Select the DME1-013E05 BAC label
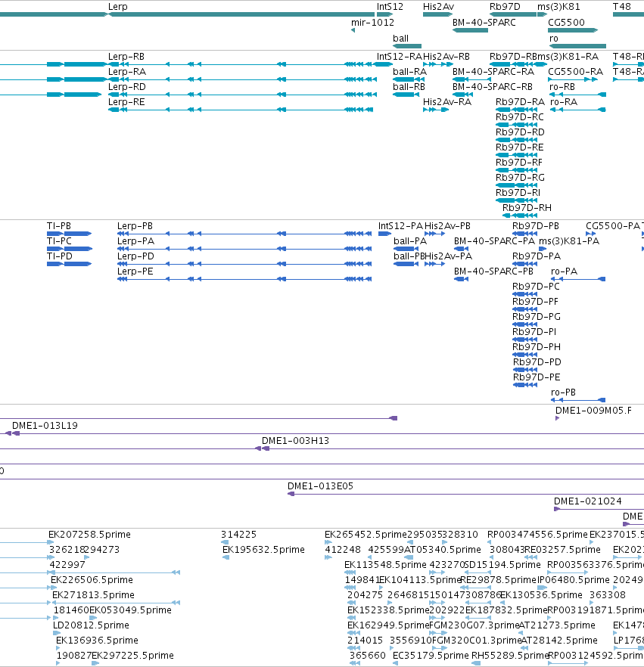 tap(321, 486)
